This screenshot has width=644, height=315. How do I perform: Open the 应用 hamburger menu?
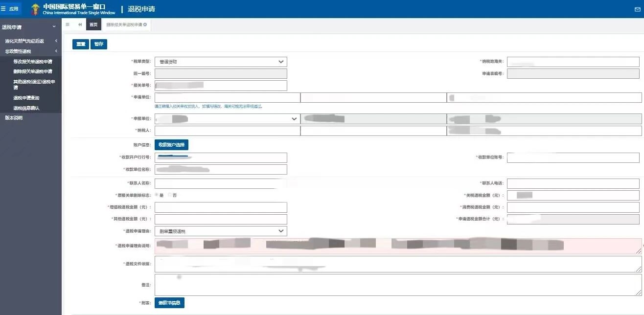point(10,9)
